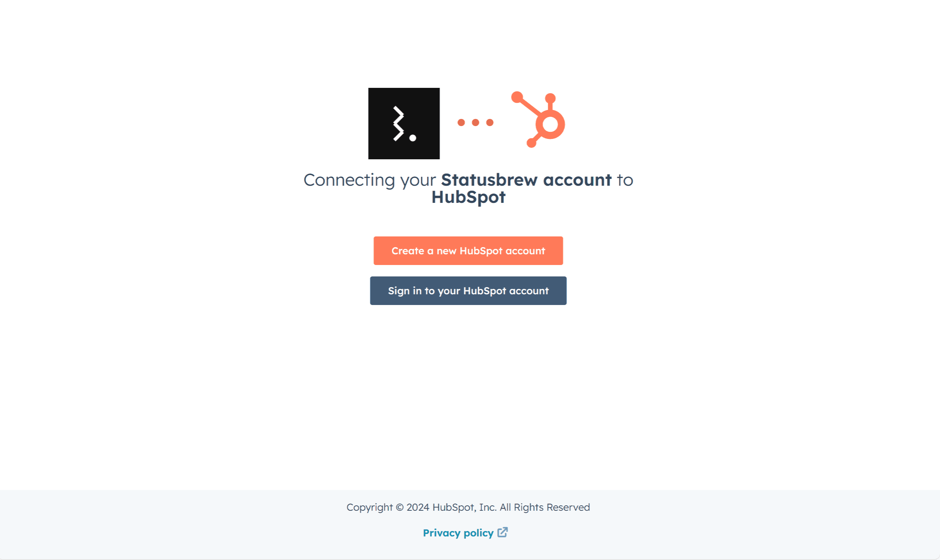Click the rightmost orange connecting dot

[x=490, y=122]
